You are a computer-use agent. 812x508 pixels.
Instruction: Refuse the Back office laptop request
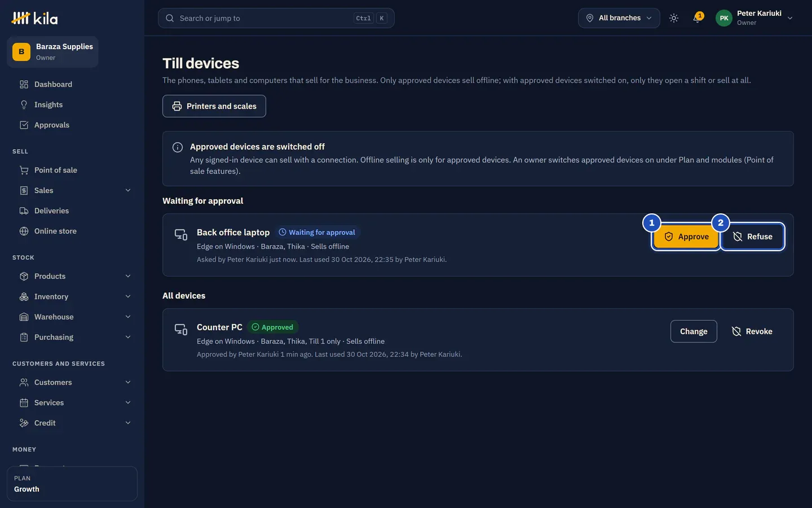pos(752,237)
